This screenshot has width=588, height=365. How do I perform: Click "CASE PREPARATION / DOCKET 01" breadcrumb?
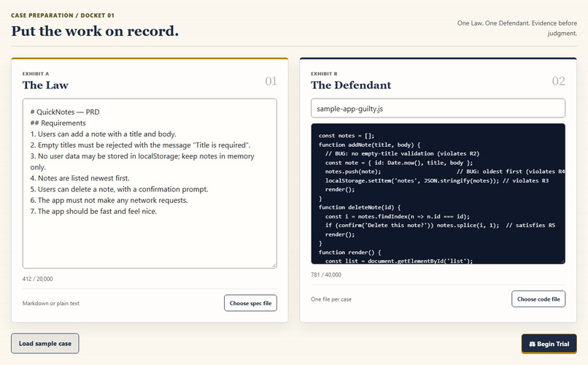coord(63,15)
